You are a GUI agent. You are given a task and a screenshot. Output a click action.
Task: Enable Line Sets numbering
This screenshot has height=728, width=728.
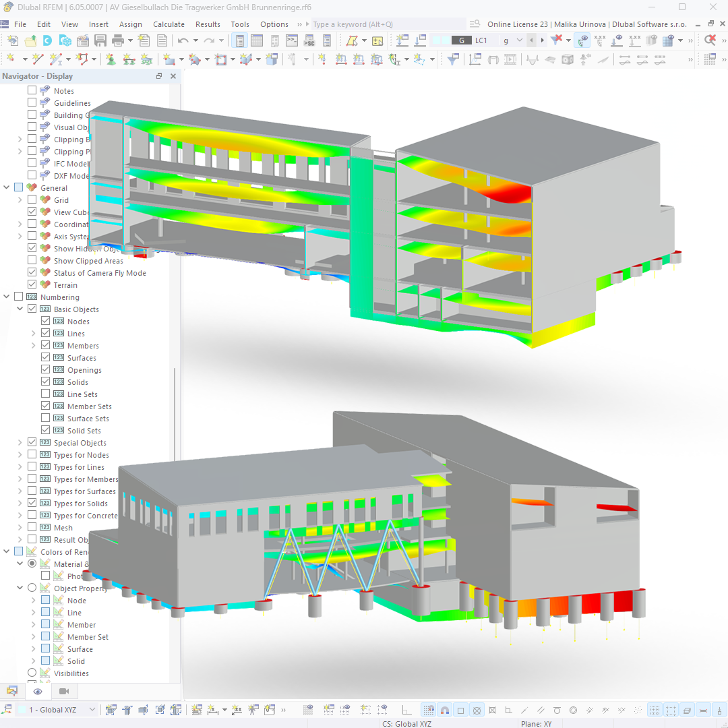click(x=46, y=393)
